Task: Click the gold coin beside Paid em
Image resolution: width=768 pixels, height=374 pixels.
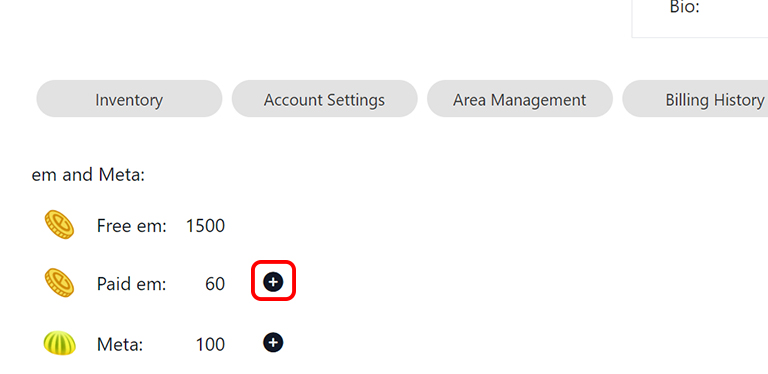Action: click(59, 282)
